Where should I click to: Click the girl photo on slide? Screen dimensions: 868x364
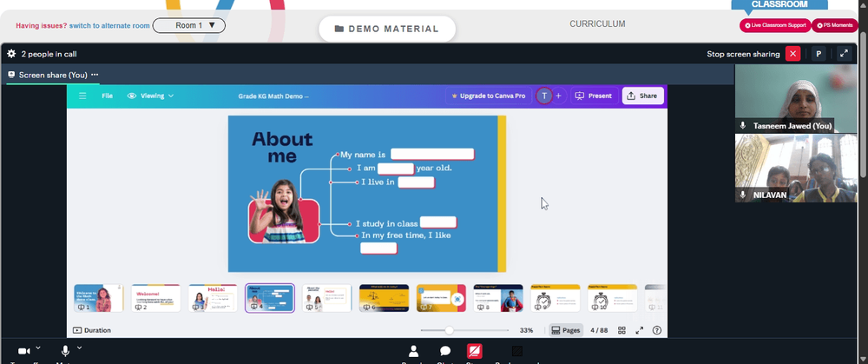tap(283, 210)
